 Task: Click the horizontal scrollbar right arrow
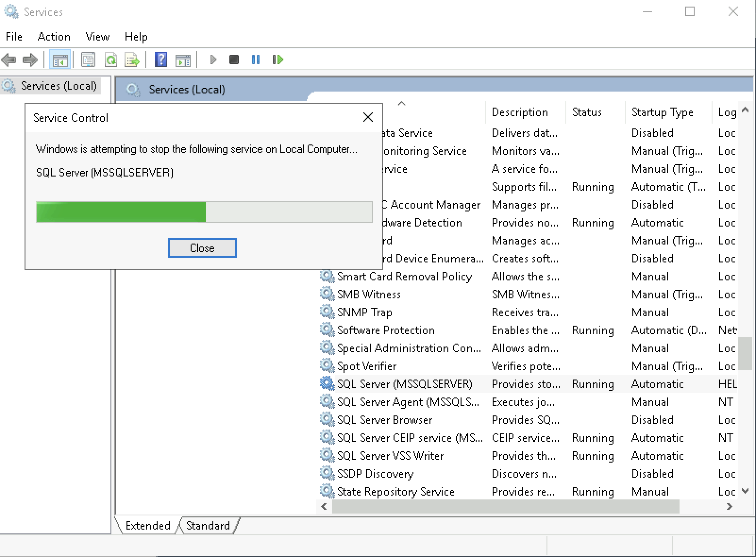point(729,506)
